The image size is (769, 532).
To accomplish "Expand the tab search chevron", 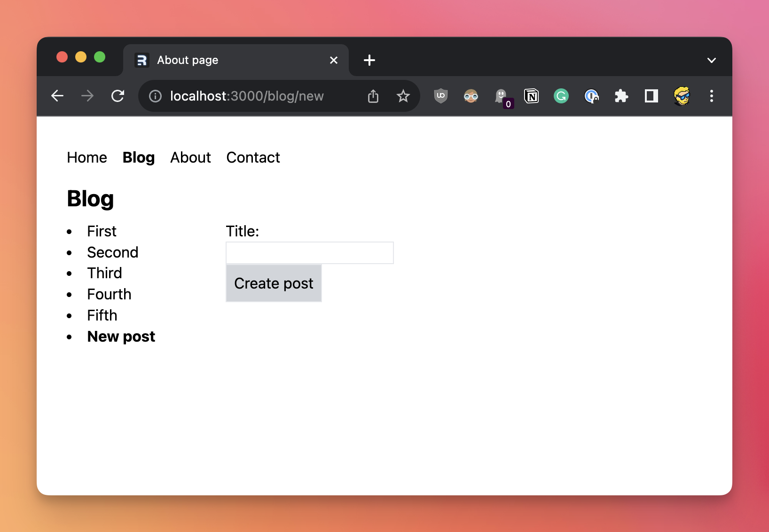I will coord(711,60).
